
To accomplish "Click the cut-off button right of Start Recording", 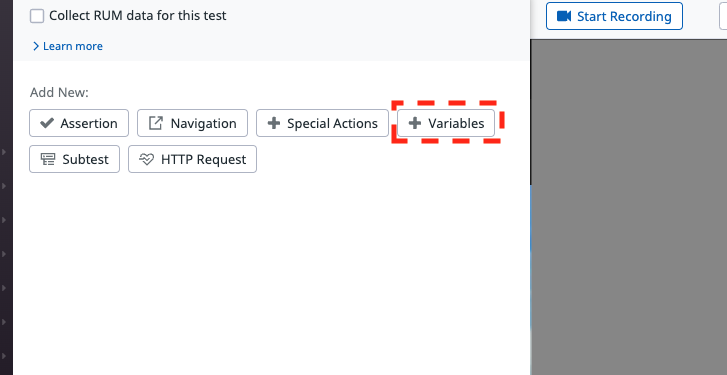I will [x=723, y=16].
